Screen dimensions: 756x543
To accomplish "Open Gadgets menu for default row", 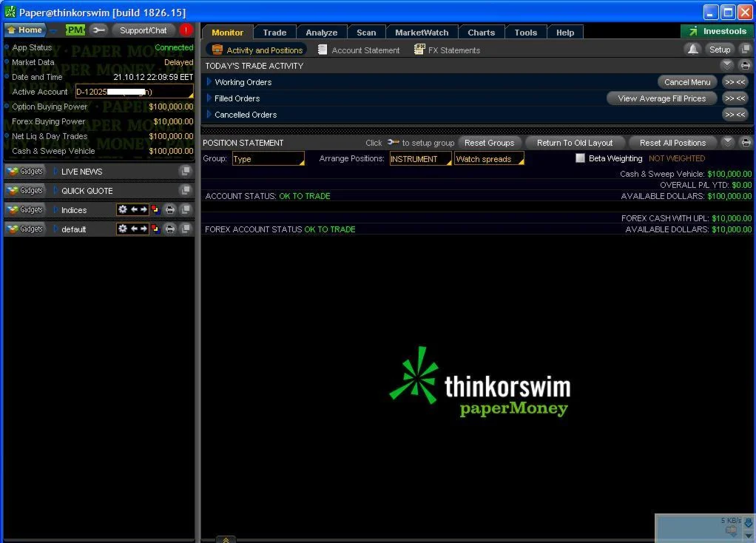I will pos(26,229).
